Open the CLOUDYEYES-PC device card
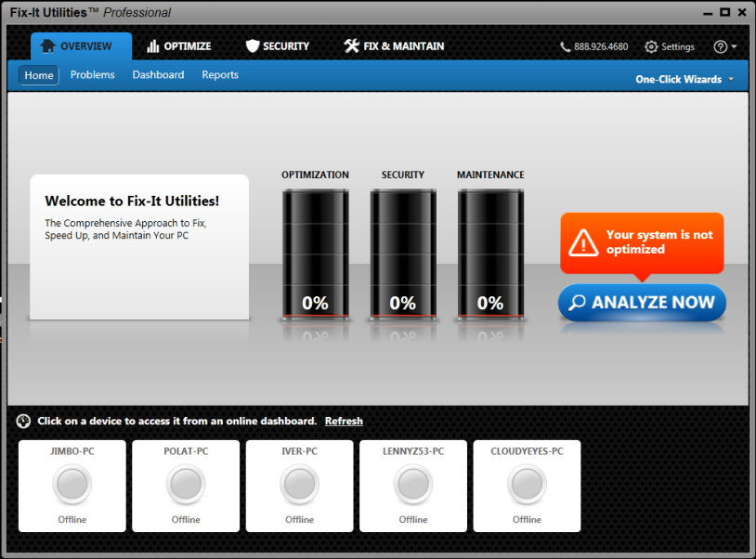This screenshot has height=559, width=756. (x=527, y=486)
